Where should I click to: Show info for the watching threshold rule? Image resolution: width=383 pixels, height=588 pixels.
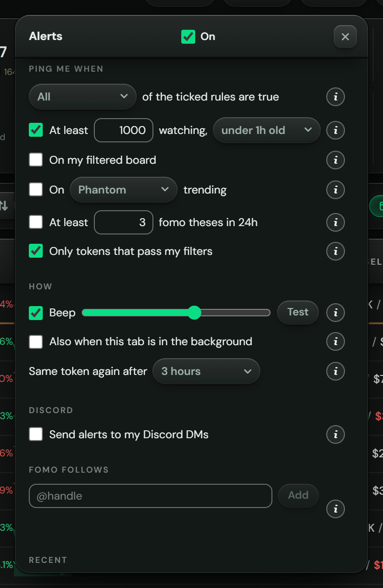click(x=336, y=130)
